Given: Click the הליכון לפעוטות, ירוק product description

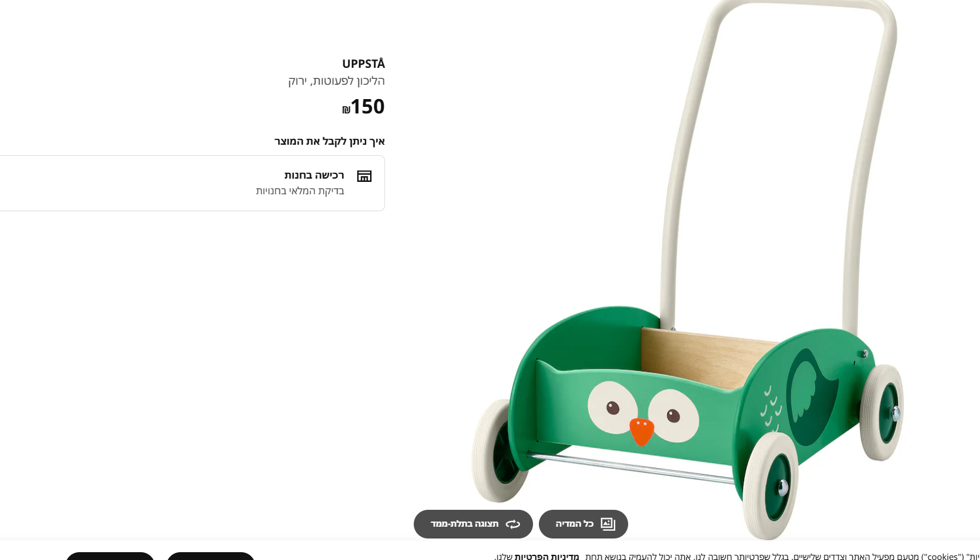Looking at the screenshot, I should [x=336, y=81].
